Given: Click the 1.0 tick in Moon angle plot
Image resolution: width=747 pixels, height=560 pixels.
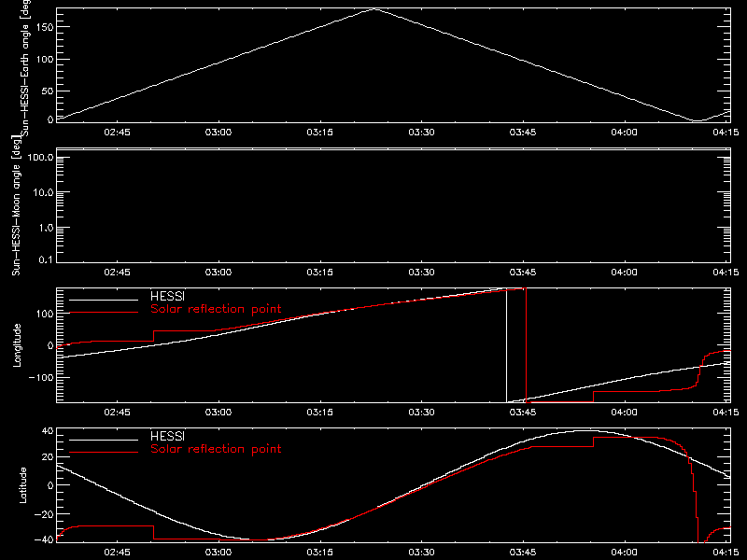Looking at the screenshot, I should coord(46,228).
